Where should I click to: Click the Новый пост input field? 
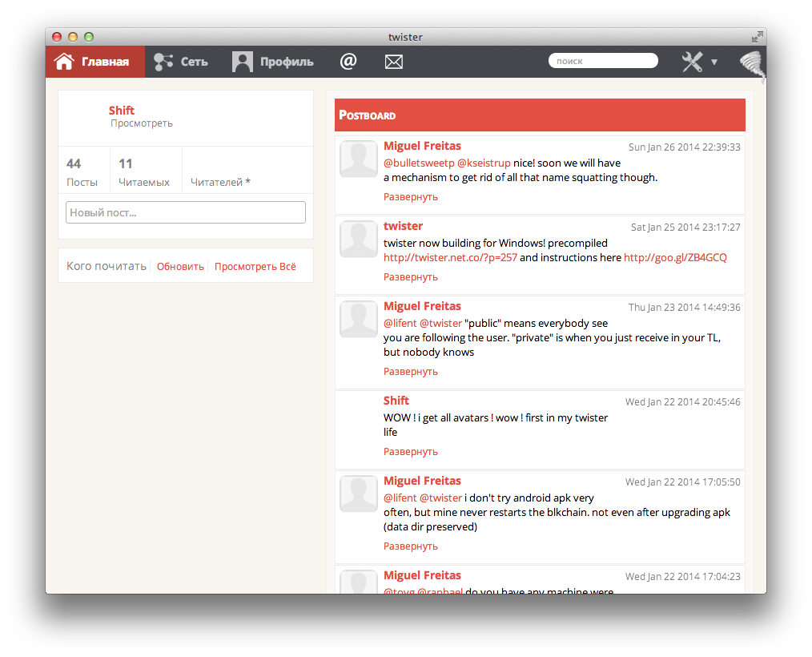pos(186,212)
